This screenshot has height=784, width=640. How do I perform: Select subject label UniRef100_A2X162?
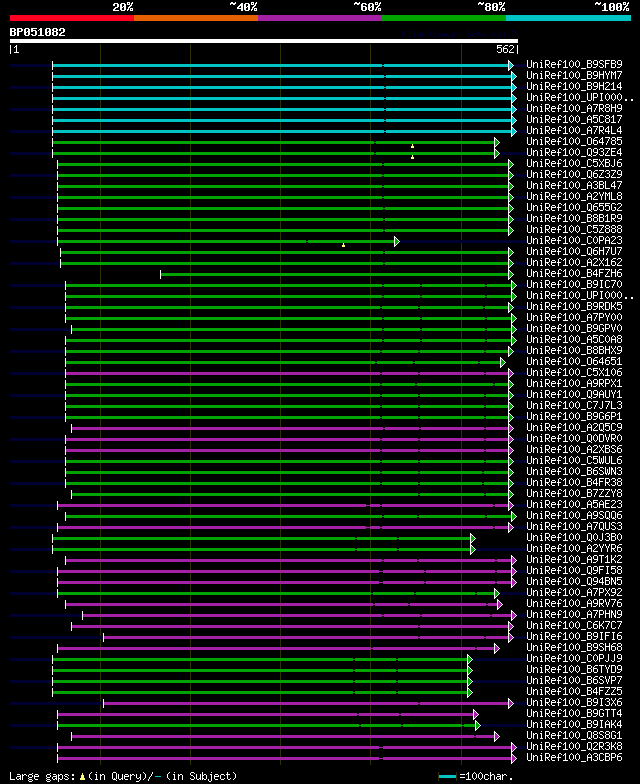click(574, 262)
